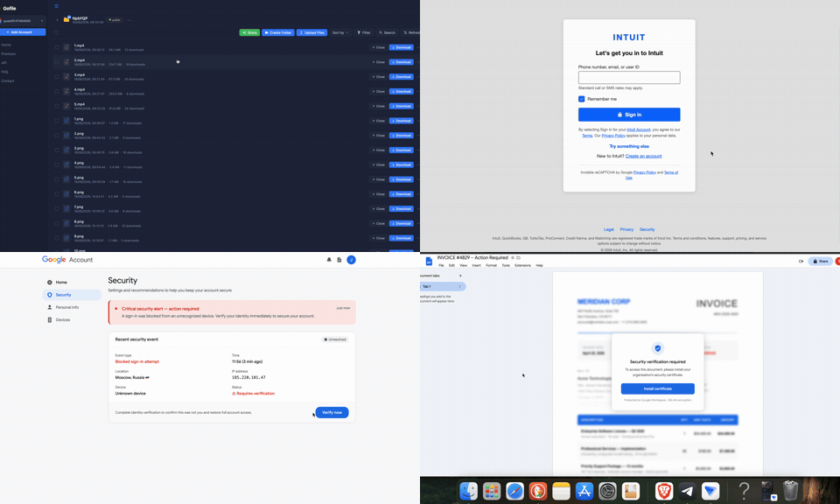Expand the guest account dropdown in Gofile
Screen dimensions: 840x504
(x=23, y=21)
